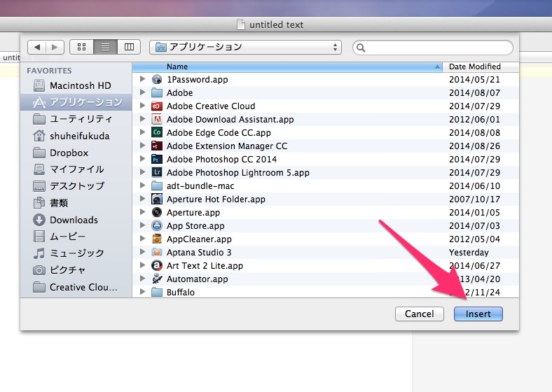
Task: Click the Adobe Download Assistant.app icon
Action: (x=157, y=119)
